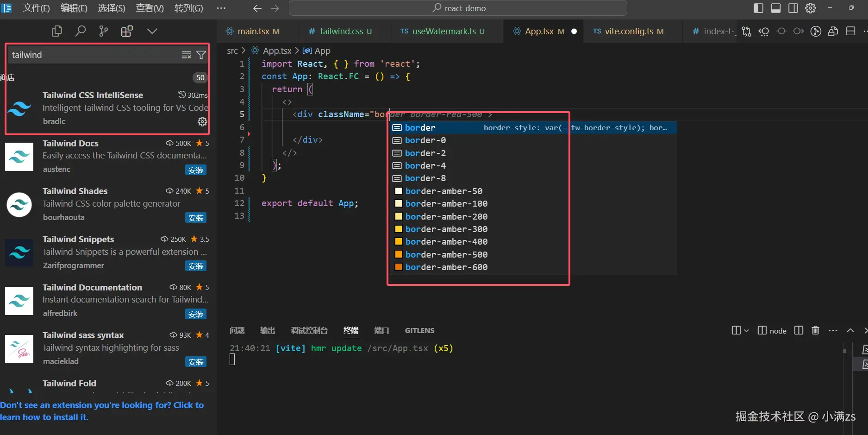Install the Tailwind Shades extension
This screenshot has width=868, height=435.
(195, 218)
